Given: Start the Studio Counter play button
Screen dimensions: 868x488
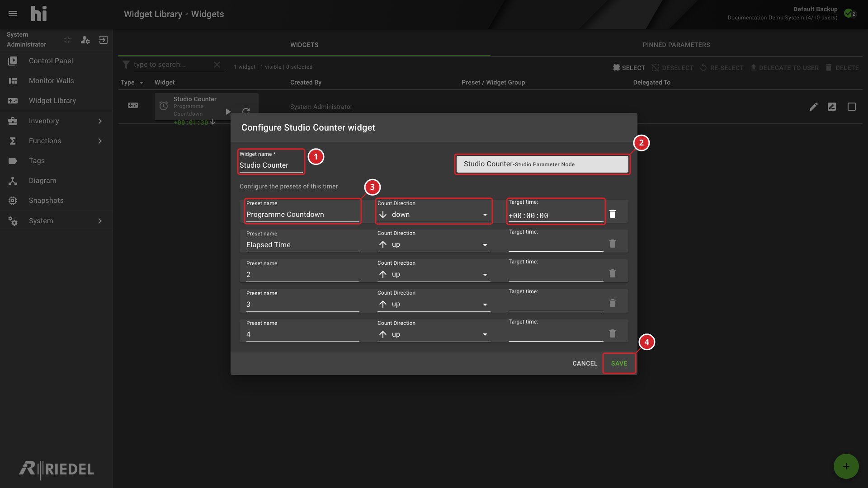Looking at the screenshot, I should coord(228,111).
